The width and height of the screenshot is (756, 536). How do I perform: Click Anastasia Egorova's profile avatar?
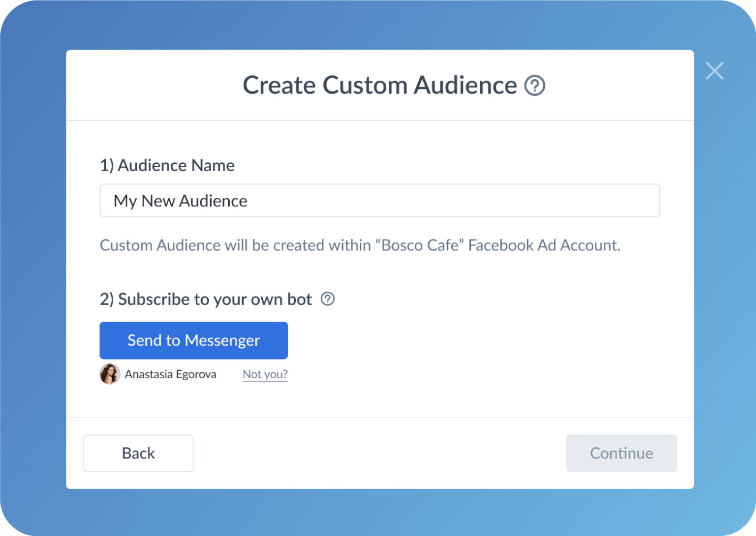[110, 374]
